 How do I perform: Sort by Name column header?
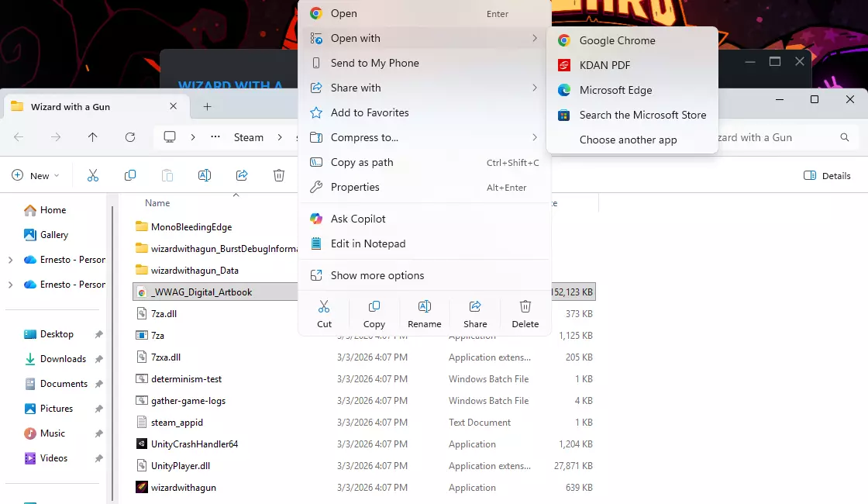[157, 202]
